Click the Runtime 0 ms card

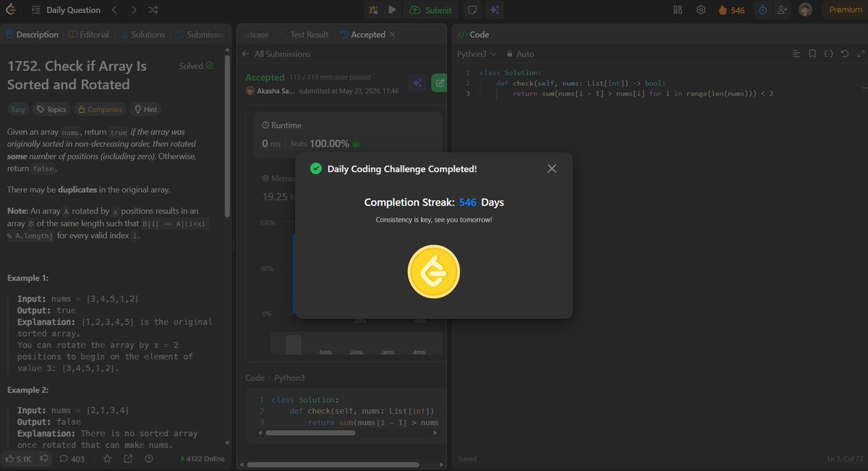pos(347,136)
